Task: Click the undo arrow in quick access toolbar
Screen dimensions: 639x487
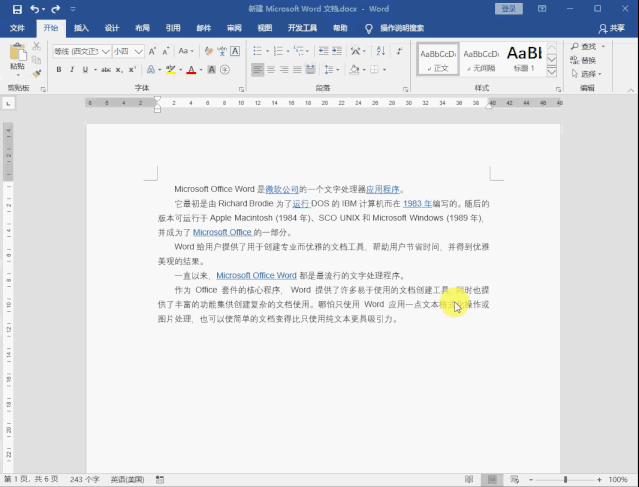Action: coord(34,9)
